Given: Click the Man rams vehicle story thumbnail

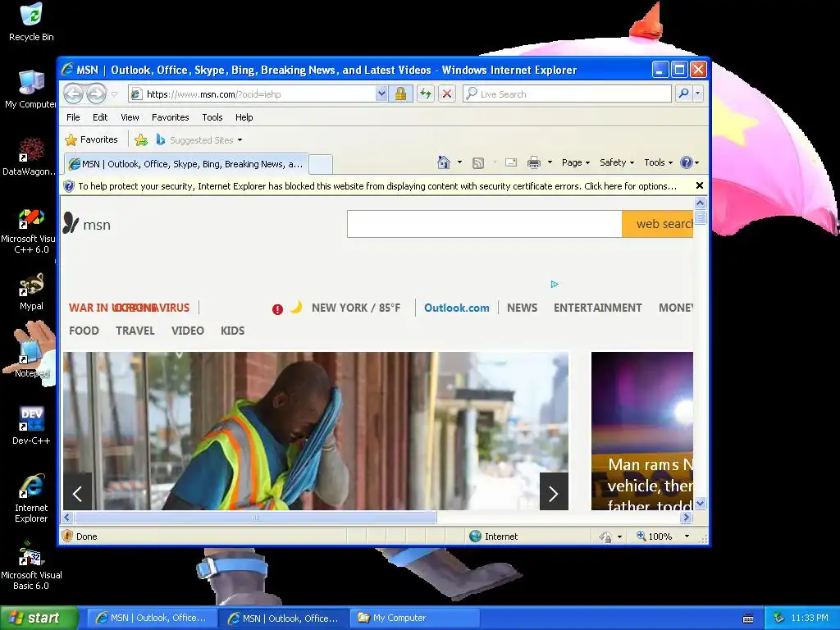Looking at the screenshot, I should click(642, 431).
